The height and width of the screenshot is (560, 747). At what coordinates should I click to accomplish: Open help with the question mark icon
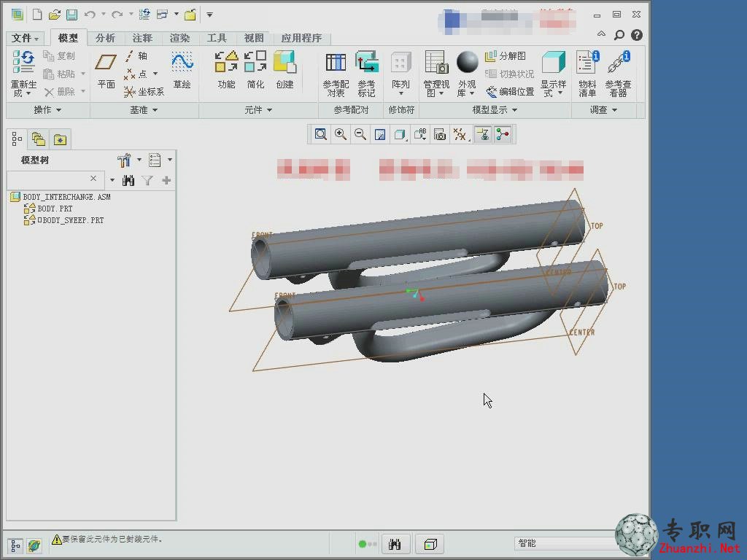[636, 35]
